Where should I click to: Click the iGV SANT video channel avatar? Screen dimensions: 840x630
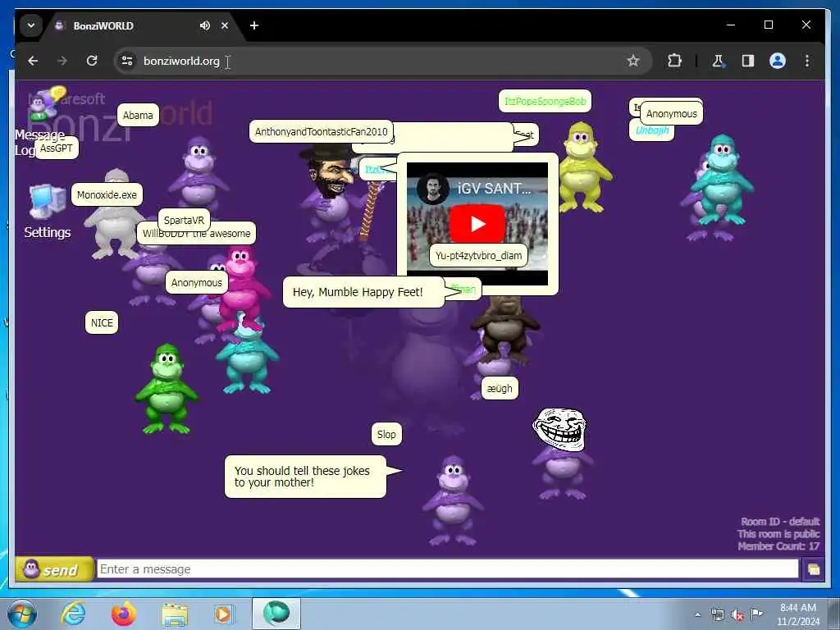pos(432,189)
